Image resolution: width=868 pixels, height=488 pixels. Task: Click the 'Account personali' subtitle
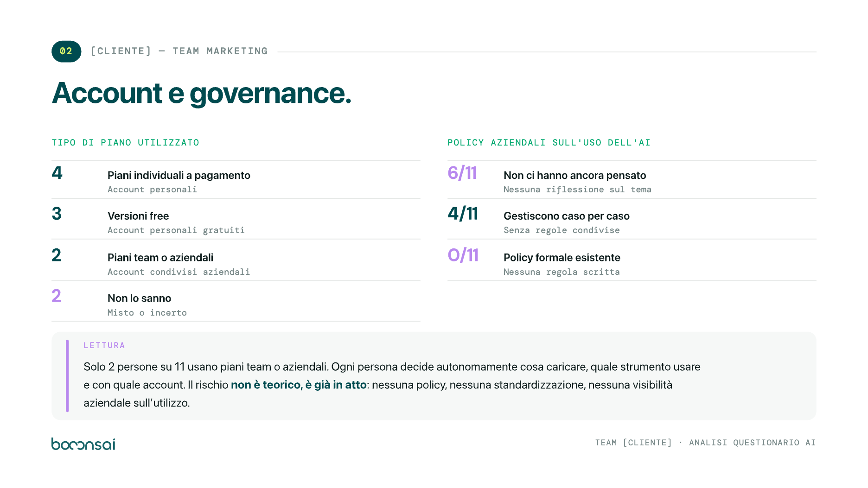pyautogui.click(x=152, y=190)
